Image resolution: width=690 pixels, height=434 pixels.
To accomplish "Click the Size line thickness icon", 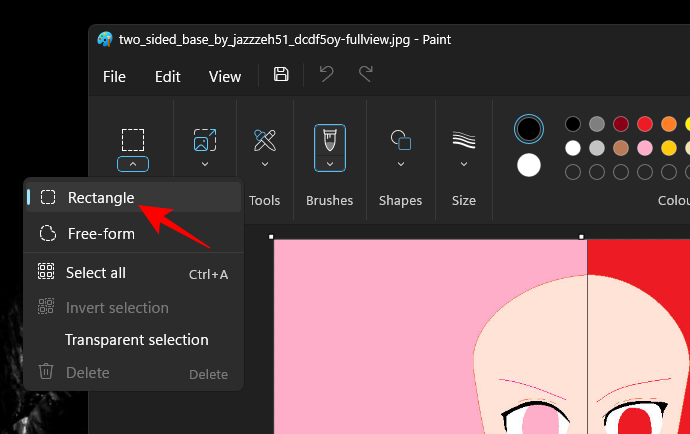I will click(463, 139).
